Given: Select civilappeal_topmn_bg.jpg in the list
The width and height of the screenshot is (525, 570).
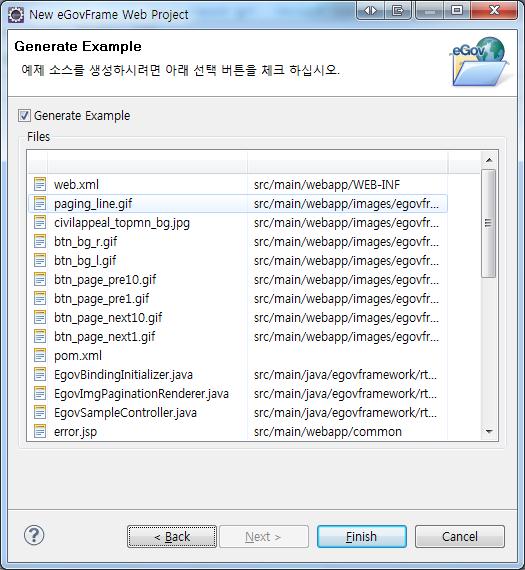Looking at the screenshot, I should [x=238, y=222].
